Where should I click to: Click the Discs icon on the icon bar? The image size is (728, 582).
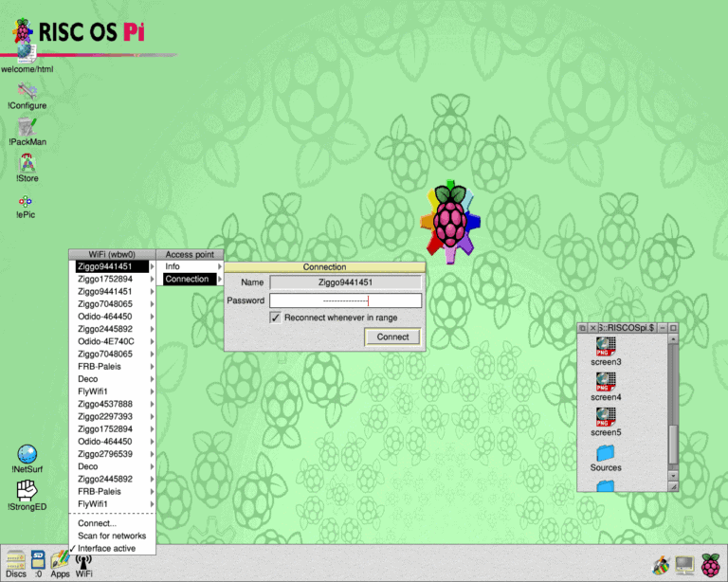[x=16, y=563]
